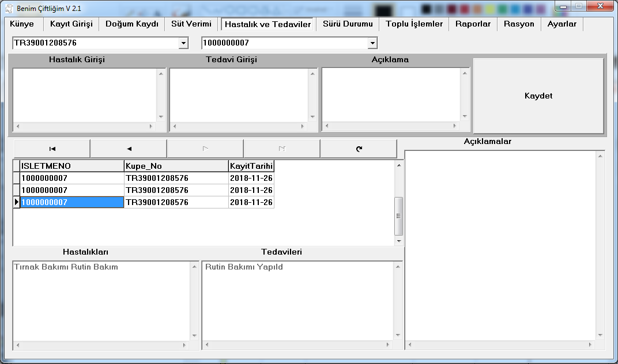Click inside the Hastalık Girişi text box
This screenshot has width=618, height=364.
point(85,95)
